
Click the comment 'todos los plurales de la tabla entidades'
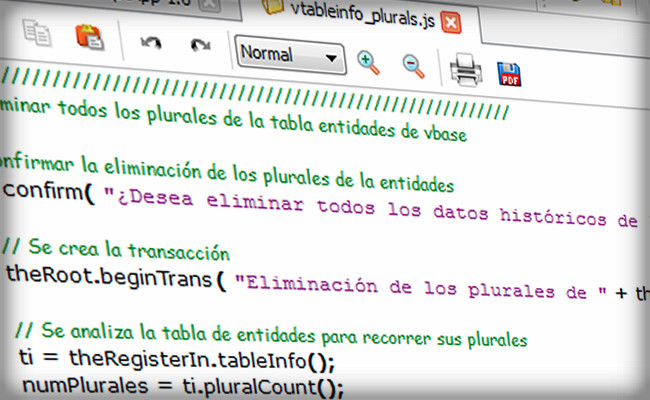(227, 119)
